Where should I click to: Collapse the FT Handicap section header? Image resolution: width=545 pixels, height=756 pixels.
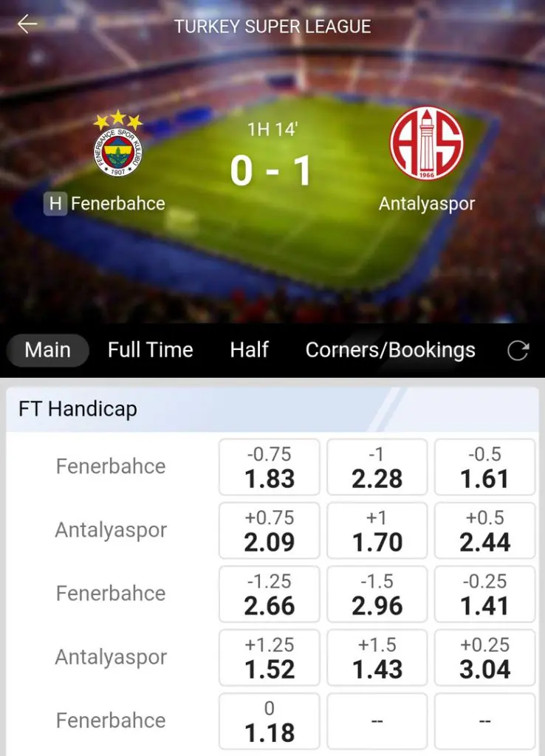(272, 409)
